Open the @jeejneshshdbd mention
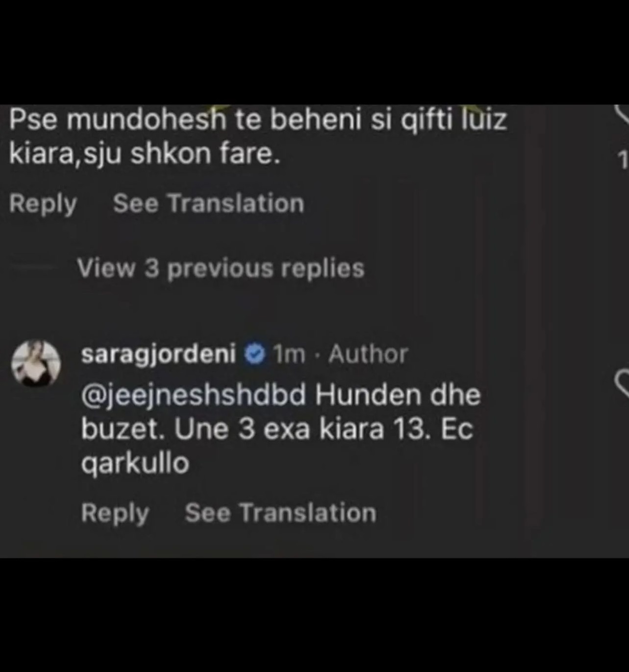The width and height of the screenshot is (629, 672). (x=194, y=395)
